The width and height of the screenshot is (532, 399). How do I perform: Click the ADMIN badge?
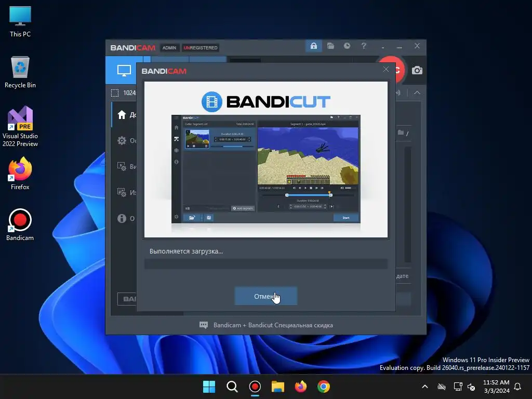169,48
